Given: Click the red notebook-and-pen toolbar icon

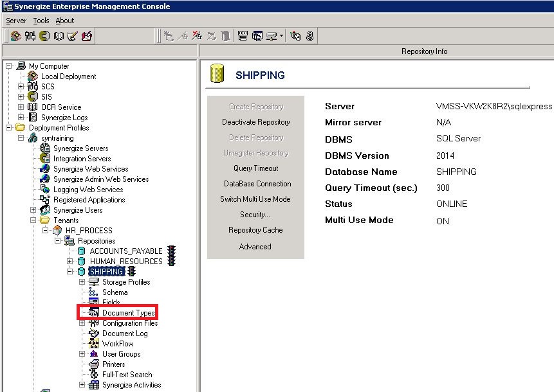Looking at the screenshot, I should click(87, 36).
